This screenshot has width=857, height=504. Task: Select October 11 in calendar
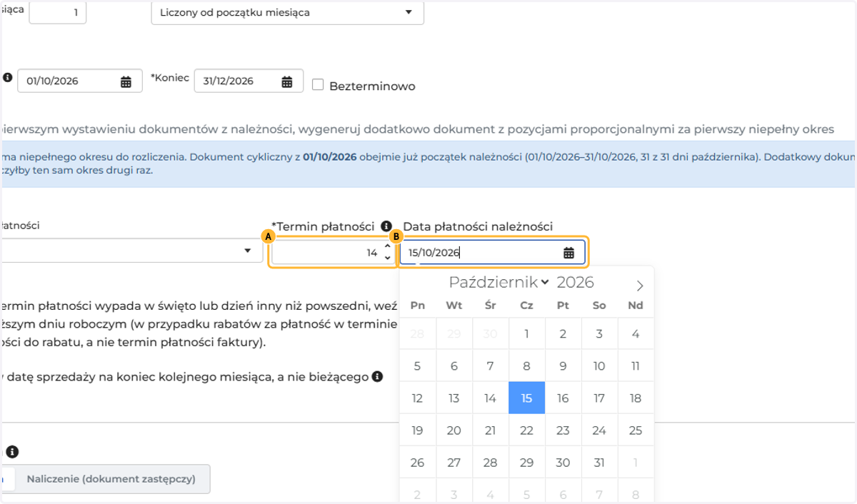pyautogui.click(x=636, y=366)
